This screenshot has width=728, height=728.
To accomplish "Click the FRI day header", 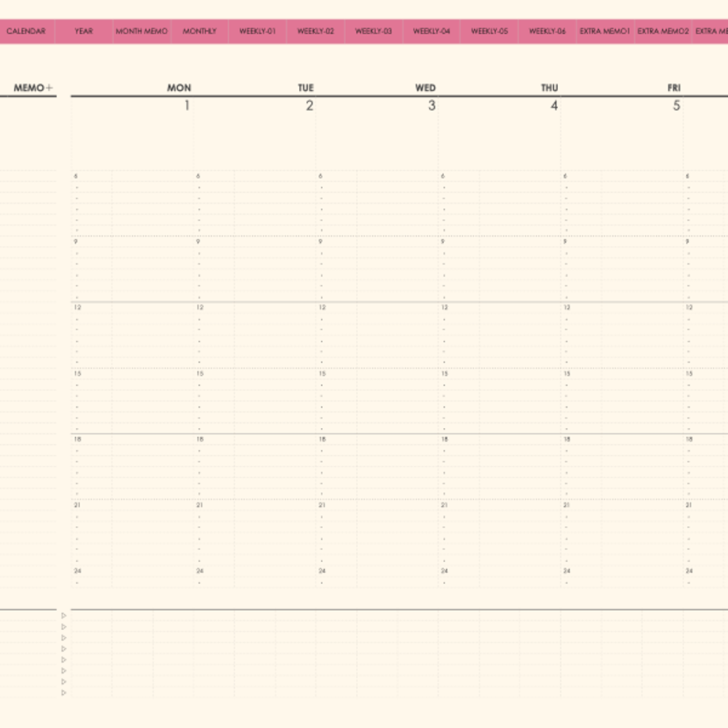I will click(674, 88).
